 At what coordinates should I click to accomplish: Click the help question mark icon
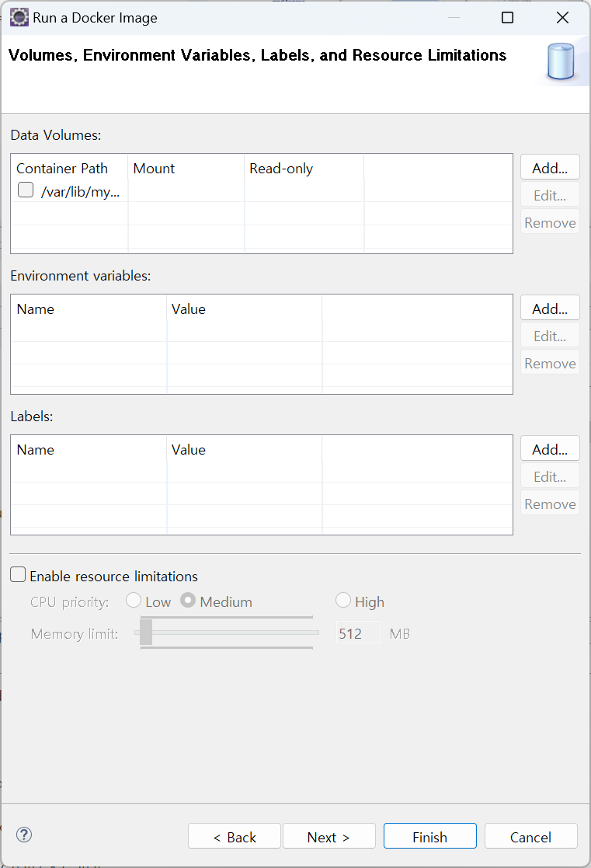pos(24,835)
